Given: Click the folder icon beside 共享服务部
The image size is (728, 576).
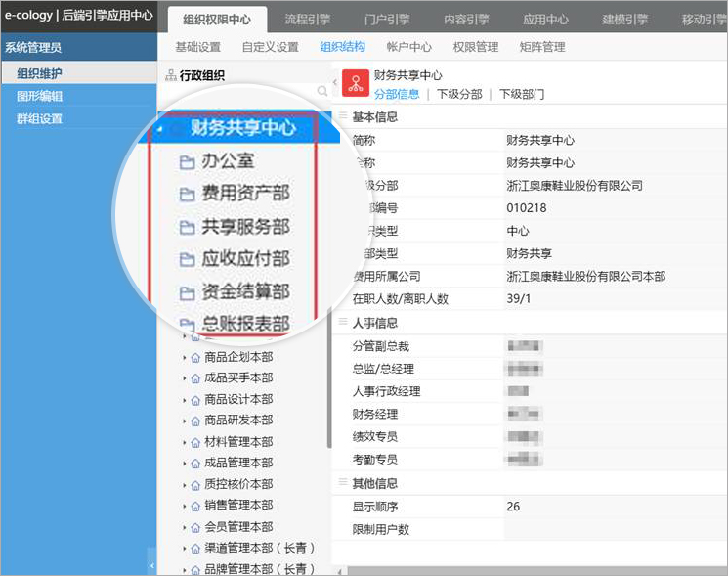Looking at the screenshot, I should 187,228.
